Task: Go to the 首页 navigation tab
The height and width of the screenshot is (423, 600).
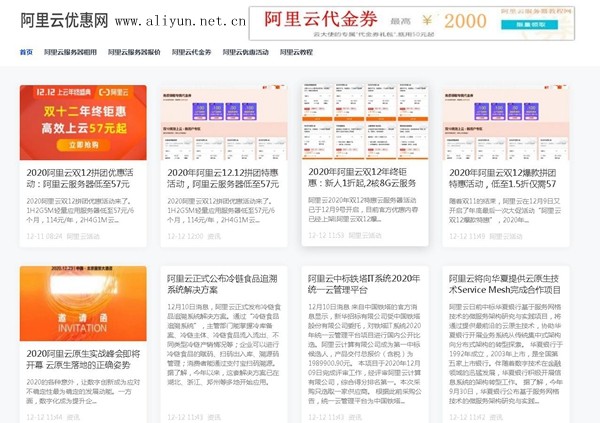Action: point(26,52)
